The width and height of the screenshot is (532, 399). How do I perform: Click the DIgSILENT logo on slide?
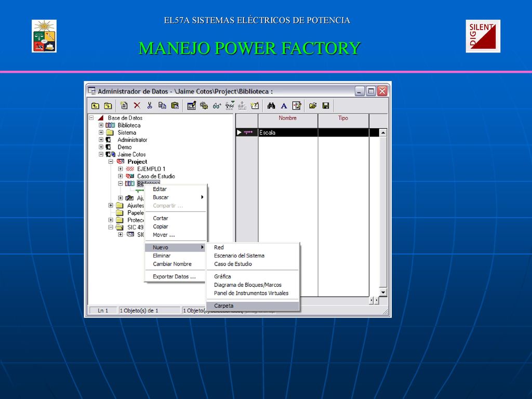(x=483, y=36)
